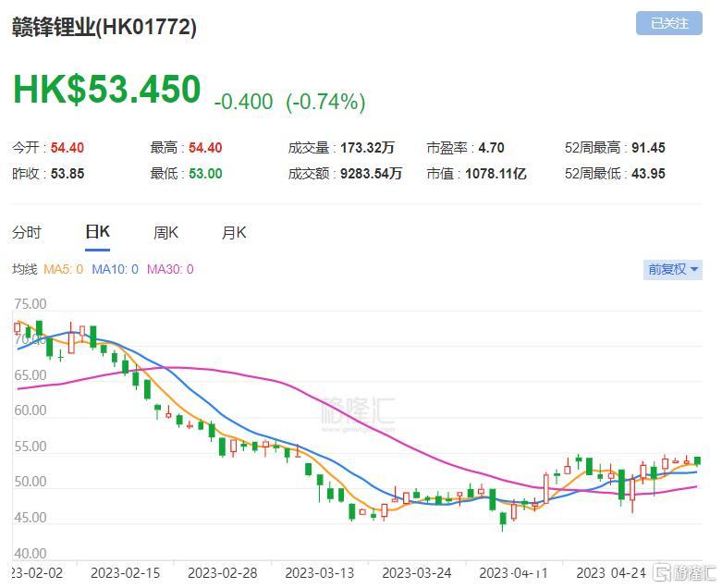Open the 月K monthly chart tab
The width and height of the screenshot is (722, 588).
pyautogui.click(x=234, y=232)
